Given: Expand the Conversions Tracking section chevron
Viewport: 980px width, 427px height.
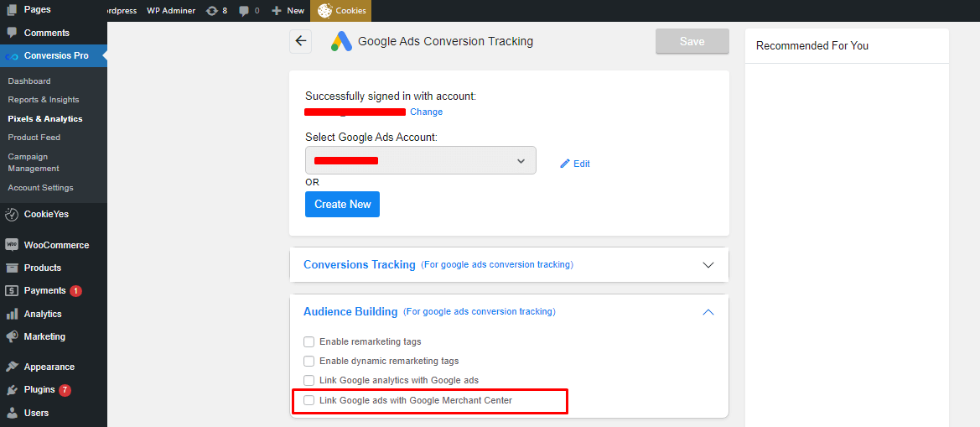Looking at the screenshot, I should coord(708,265).
